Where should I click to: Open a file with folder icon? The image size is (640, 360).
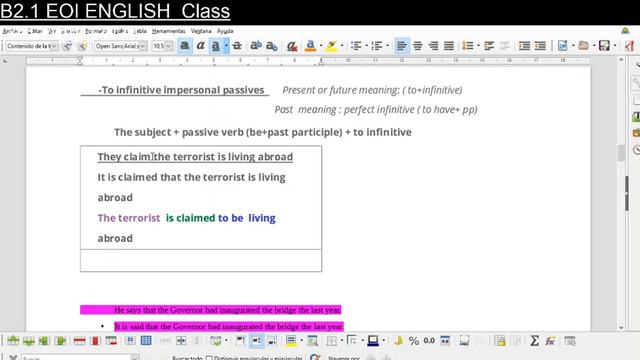coord(584,46)
